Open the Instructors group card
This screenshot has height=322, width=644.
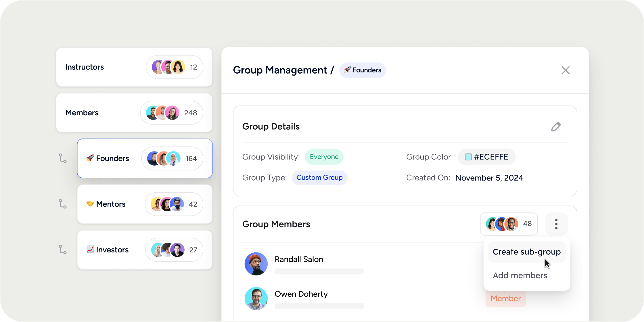click(x=134, y=67)
